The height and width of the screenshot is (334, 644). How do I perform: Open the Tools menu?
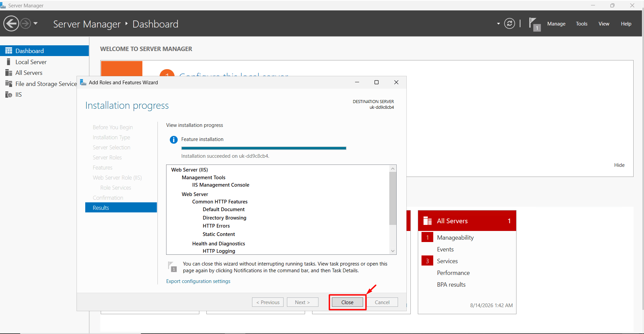point(582,24)
